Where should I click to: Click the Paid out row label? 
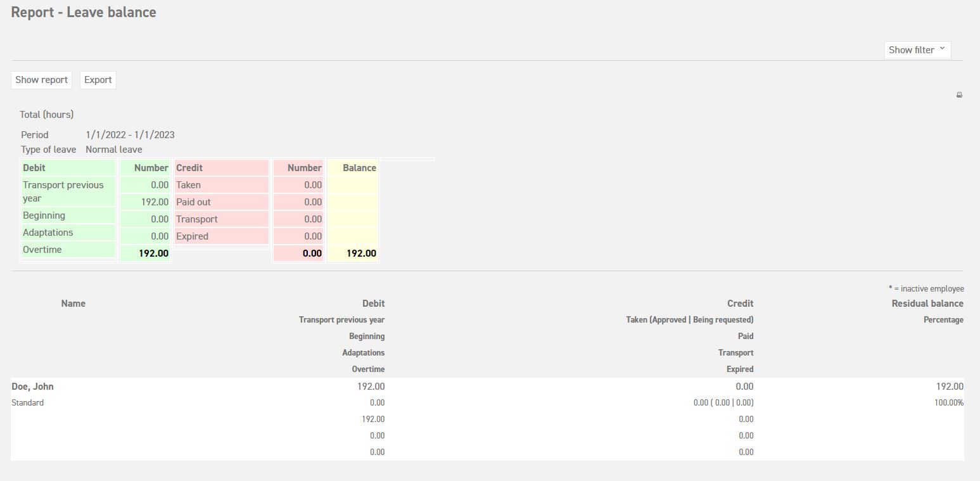[x=193, y=202]
